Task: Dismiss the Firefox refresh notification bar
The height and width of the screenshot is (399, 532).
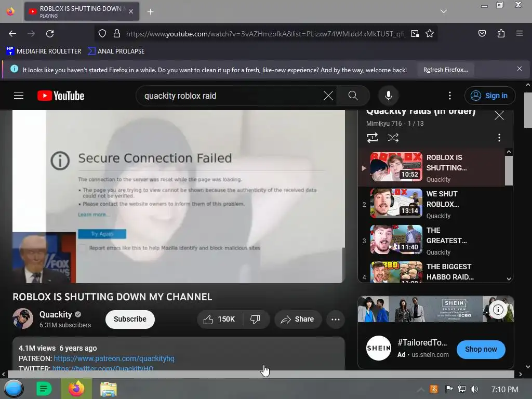Action: tap(519, 69)
